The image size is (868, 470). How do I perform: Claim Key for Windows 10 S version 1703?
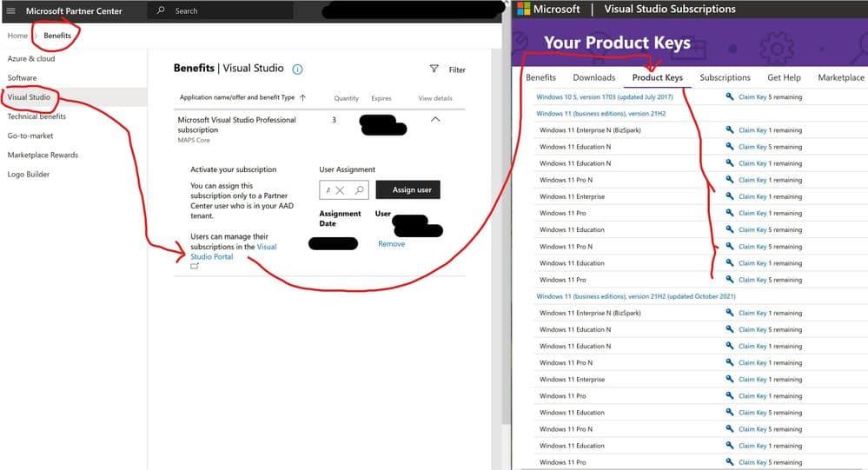(752, 97)
